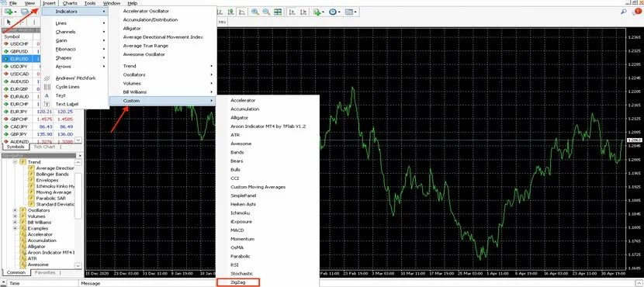Click the Market Watch scroll-down arrow
Screen dimensions: 644x287
(x=78, y=140)
